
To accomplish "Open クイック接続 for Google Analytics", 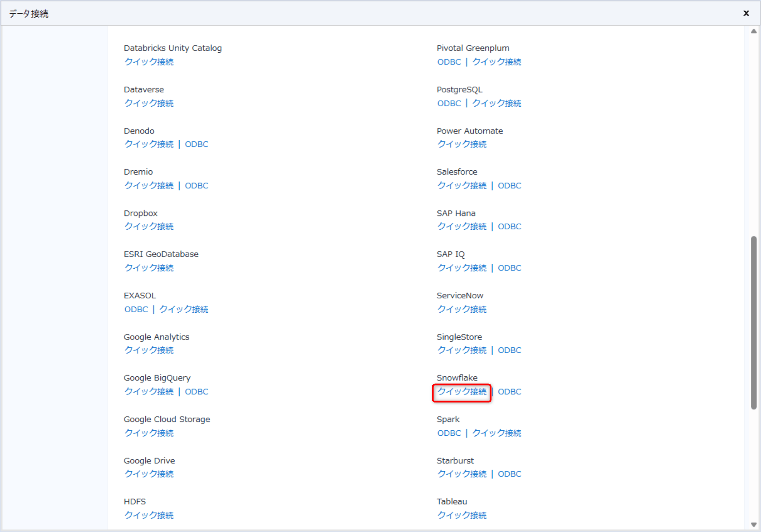I will tap(148, 350).
